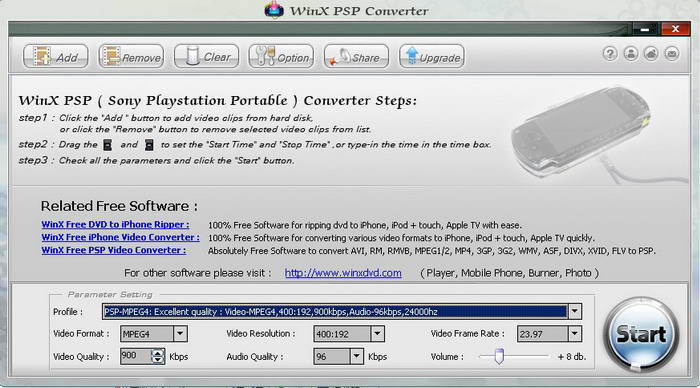Viewport: 700px width, 388px height.
Task: Click the Share button
Action: (x=356, y=57)
